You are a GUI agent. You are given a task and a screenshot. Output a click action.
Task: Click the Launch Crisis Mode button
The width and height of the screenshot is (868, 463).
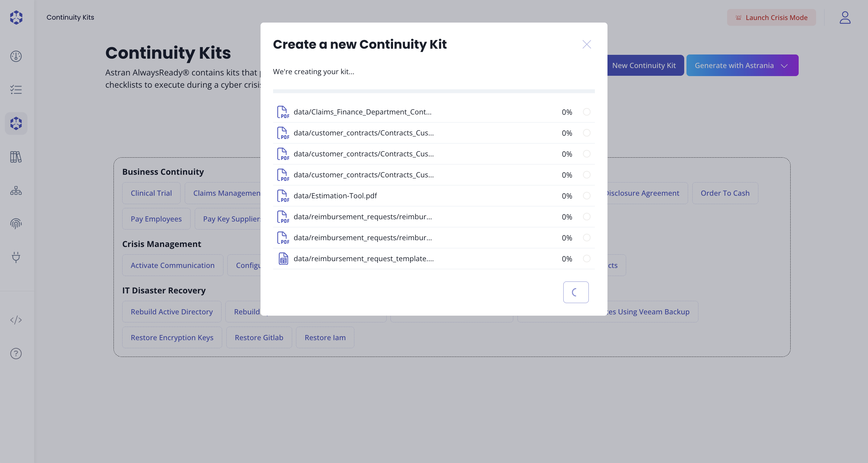pyautogui.click(x=771, y=17)
